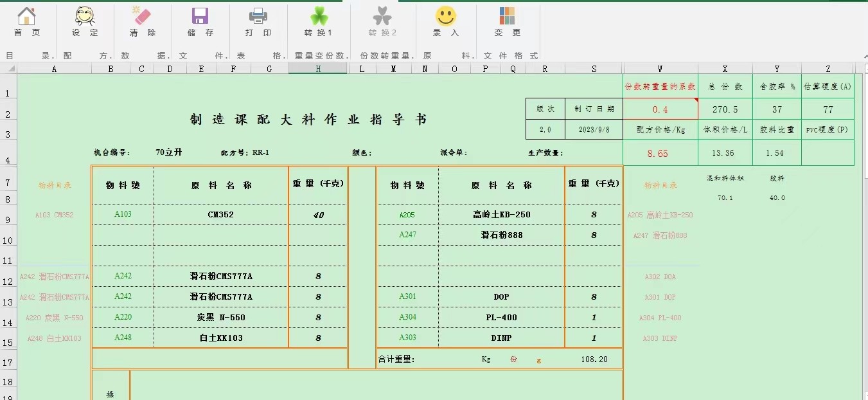Select column W header

pos(660,69)
